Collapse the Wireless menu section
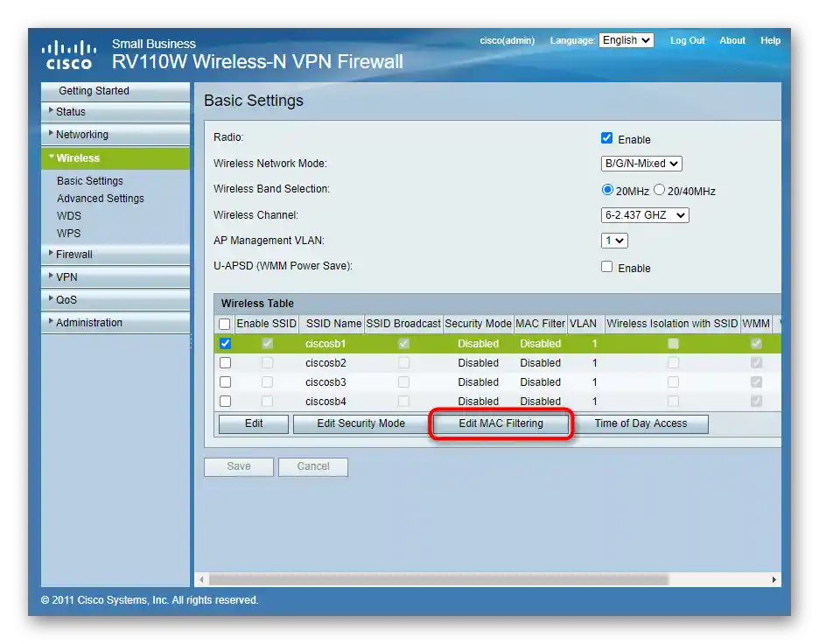 tap(115, 158)
